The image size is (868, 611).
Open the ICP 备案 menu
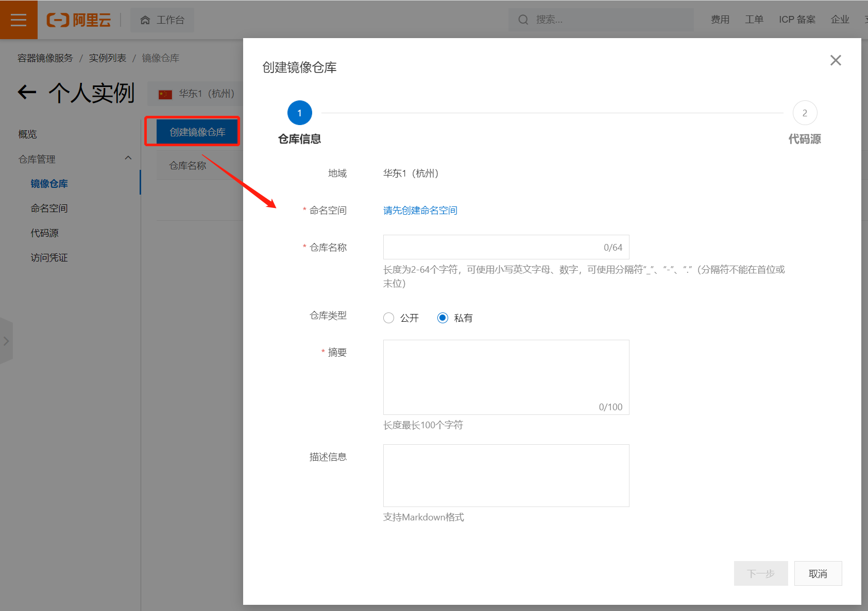pyautogui.click(x=797, y=20)
